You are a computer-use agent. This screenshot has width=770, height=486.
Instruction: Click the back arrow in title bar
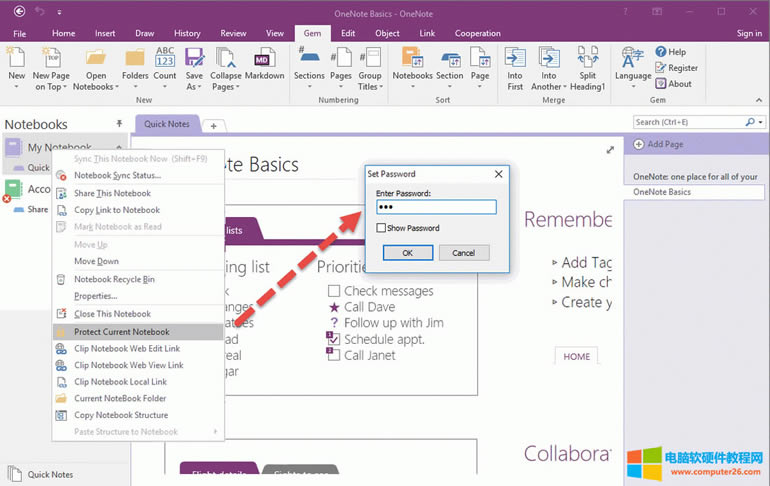[20, 11]
